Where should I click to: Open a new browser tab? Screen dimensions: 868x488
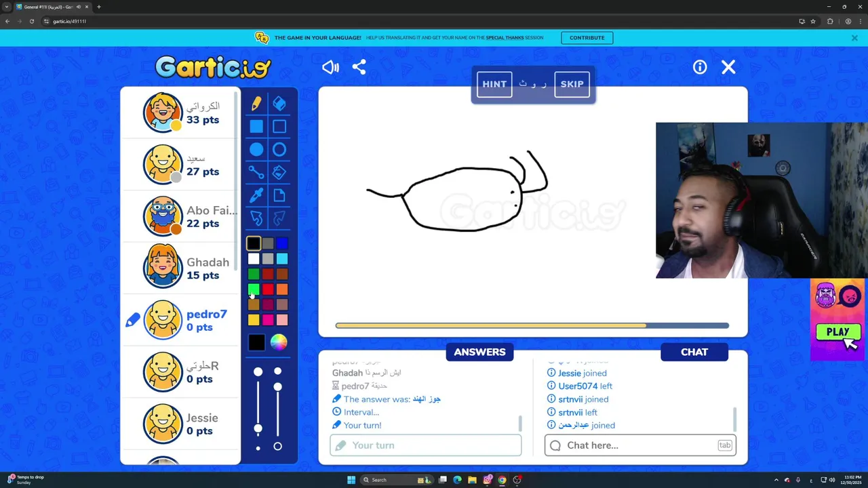tap(98, 7)
